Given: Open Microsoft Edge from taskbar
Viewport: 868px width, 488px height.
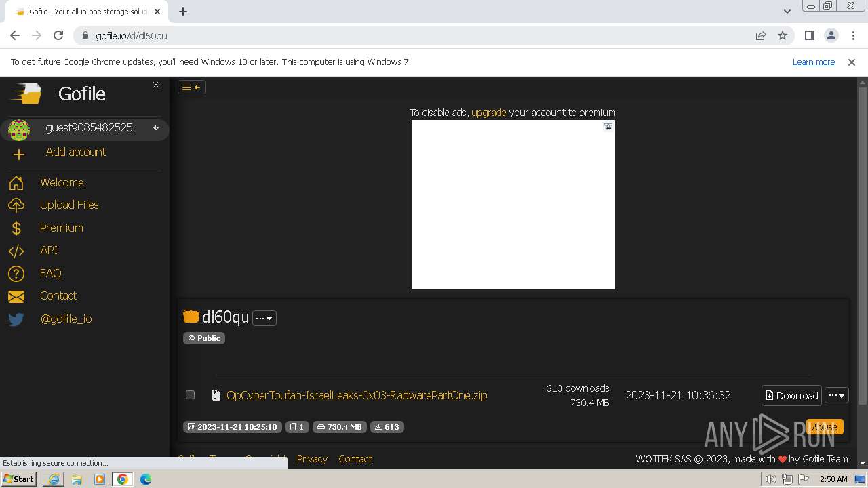Looking at the screenshot, I should (x=146, y=479).
